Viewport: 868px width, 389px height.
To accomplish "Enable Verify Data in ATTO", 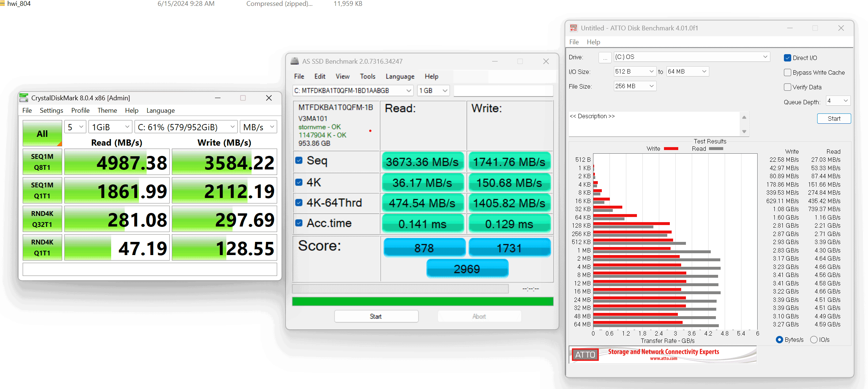I will coord(787,87).
